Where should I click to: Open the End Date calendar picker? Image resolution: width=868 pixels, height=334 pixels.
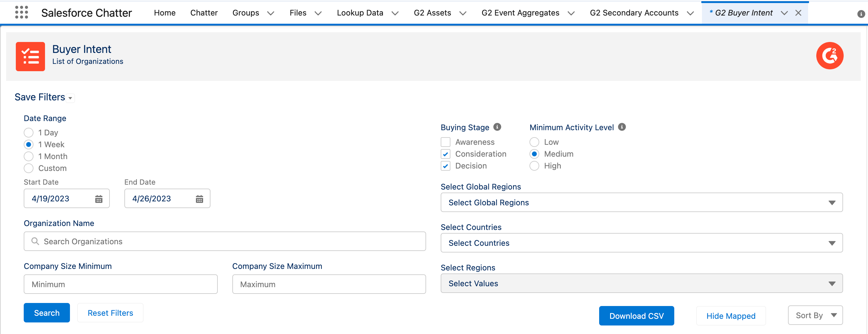tap(200, 199)
